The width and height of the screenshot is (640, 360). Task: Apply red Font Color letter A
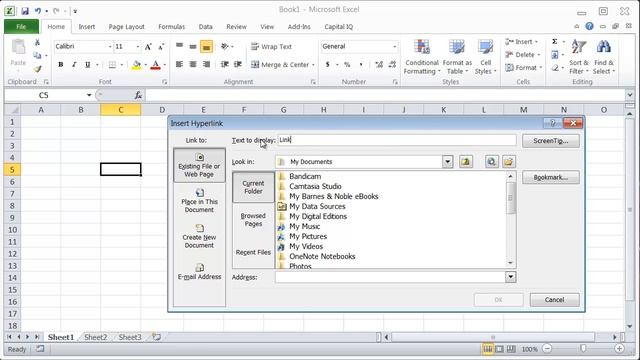(x=156, y=64)
